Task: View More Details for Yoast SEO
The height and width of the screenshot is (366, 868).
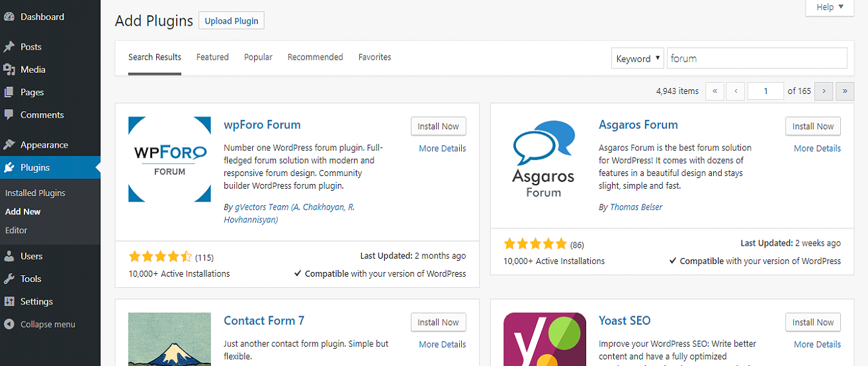Action: (818, 344)
